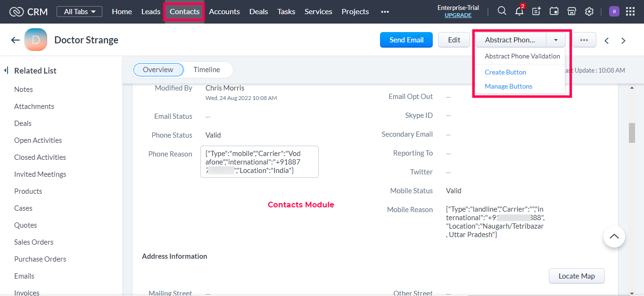This screenshot has width=644, height=296.
Task: Open Sales Orders related list
Action: pyautogui.click(x=33, y=242)
